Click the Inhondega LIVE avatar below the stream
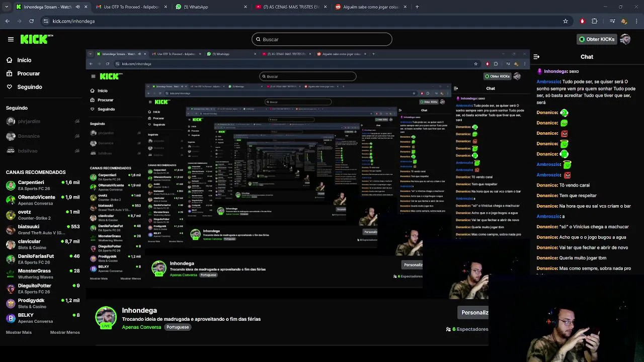 pos(106,318)
